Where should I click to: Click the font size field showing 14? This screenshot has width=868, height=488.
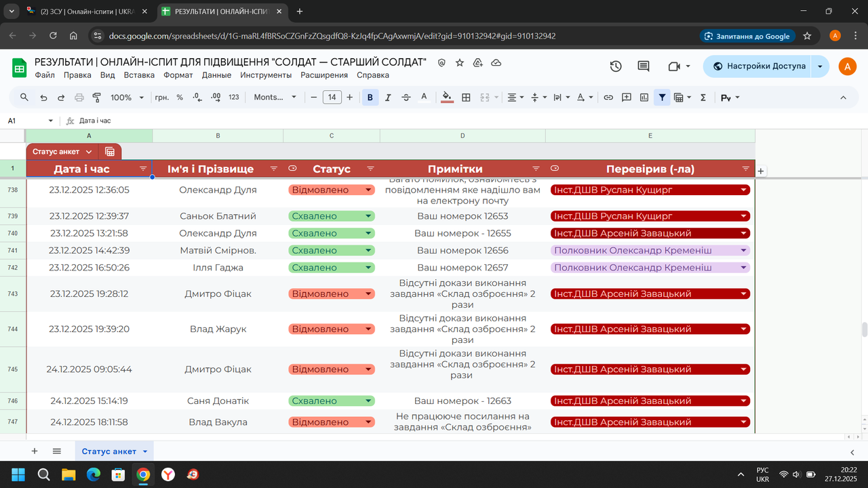(332, 98)
